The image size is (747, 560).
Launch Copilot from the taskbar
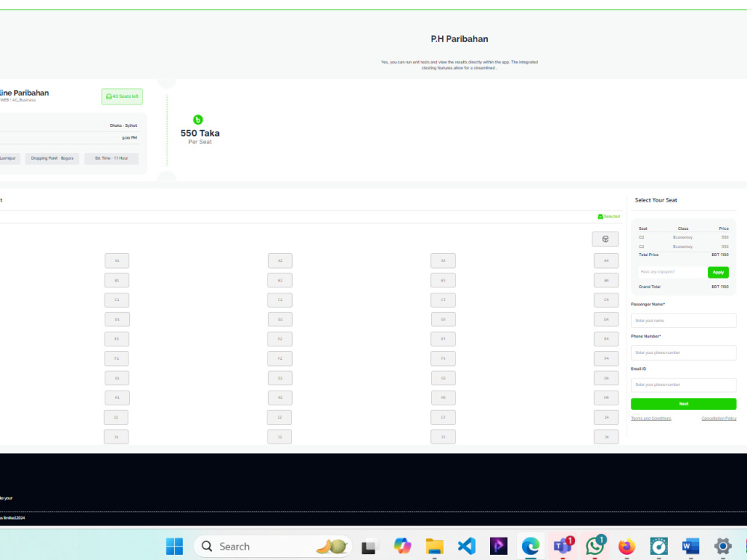pos(402,547)
